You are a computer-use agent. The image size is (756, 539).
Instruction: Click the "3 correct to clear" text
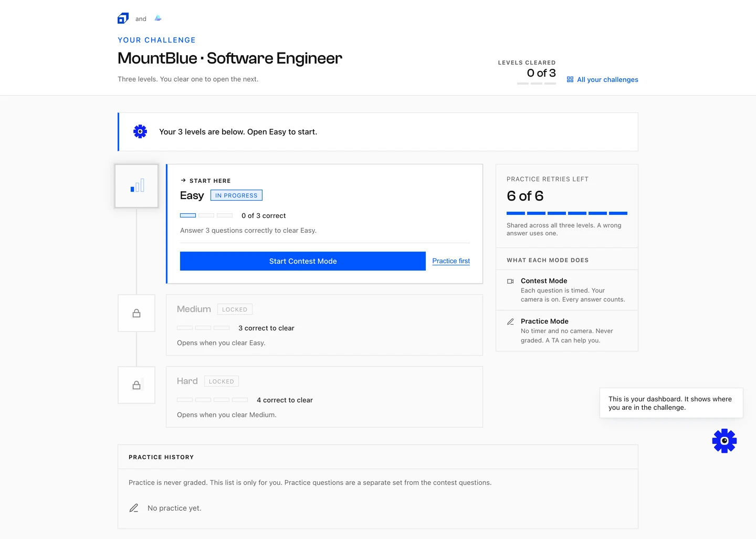(266, 328)
